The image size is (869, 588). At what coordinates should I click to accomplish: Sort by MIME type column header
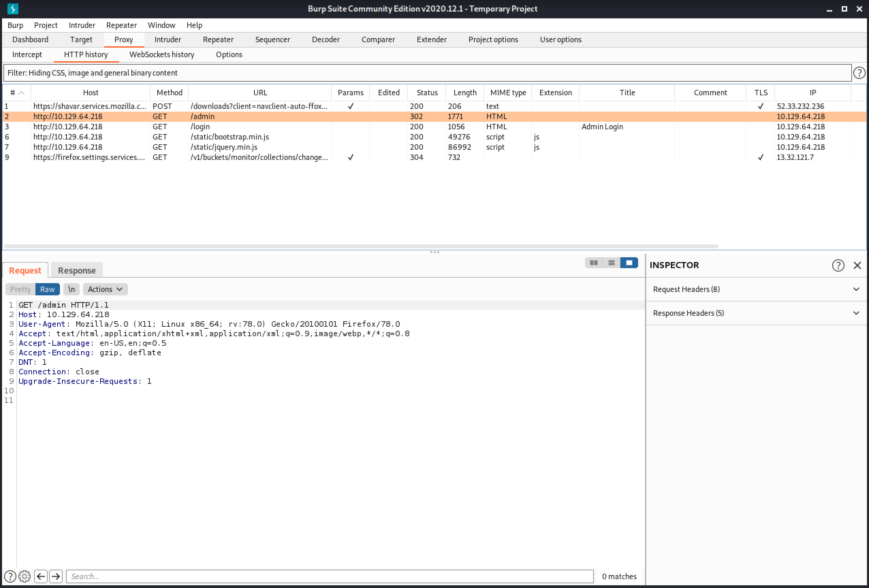508,93
